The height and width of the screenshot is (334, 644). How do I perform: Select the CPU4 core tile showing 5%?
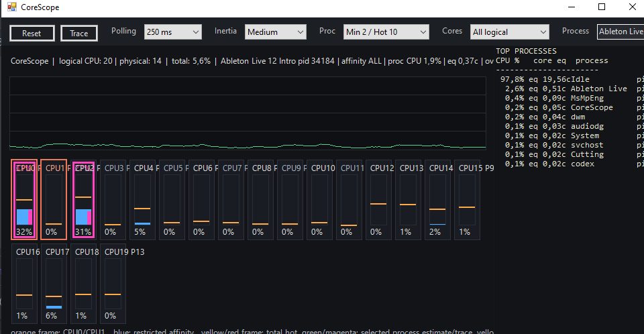pyautogui.click(x=142, y=200)
